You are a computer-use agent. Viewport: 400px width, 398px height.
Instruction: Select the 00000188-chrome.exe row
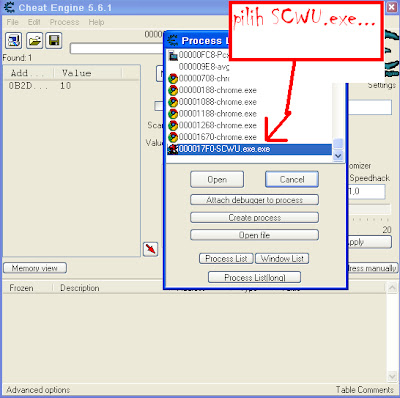point(249,90)
